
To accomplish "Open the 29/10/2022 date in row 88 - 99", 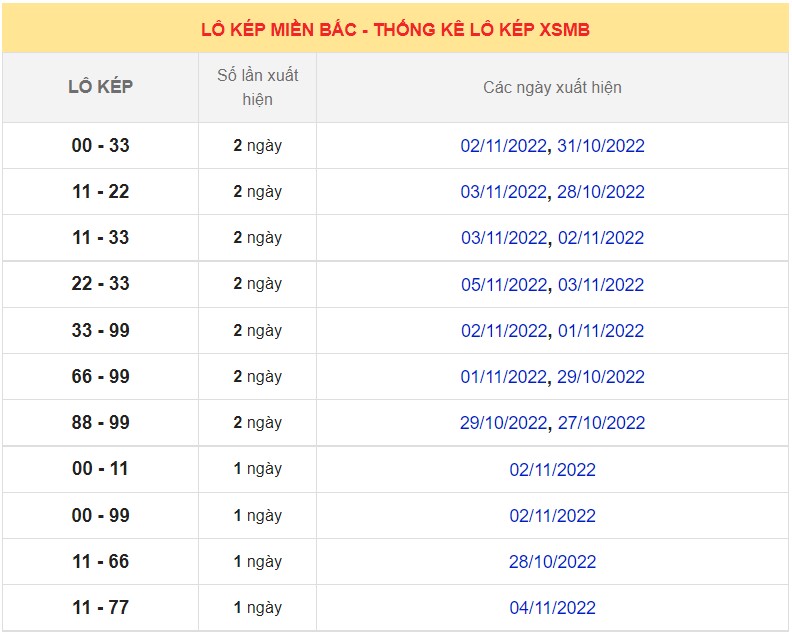I will tap(504, 423).
